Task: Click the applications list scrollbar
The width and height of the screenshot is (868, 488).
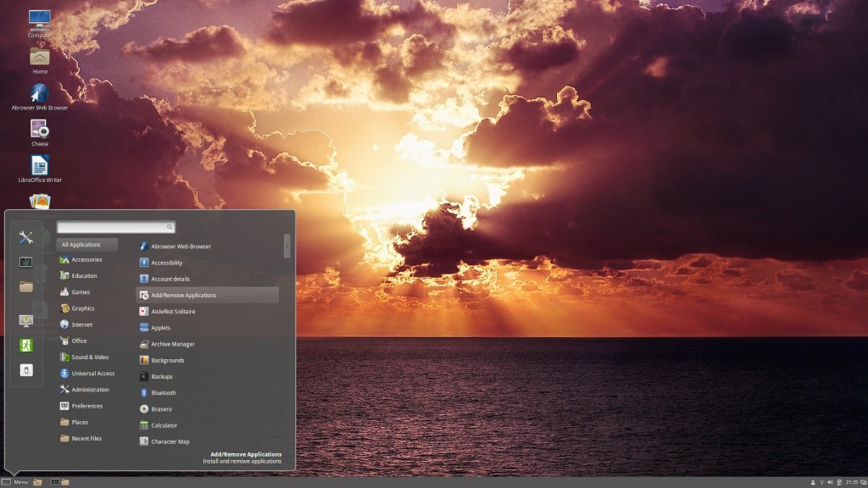Action: pos(287,247)
